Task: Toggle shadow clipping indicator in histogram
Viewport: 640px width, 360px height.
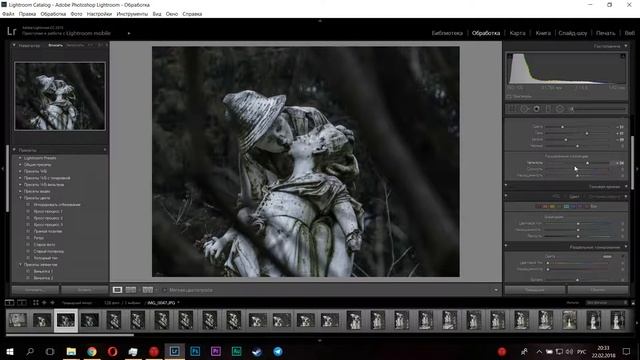Action: (x=509, y=56)
